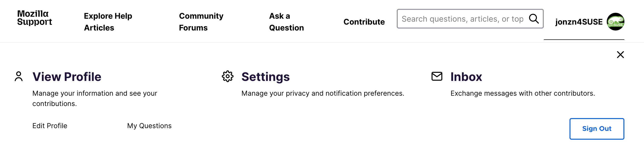Click the Mozilla Support logo
644x152 pixels.
tap(35, 18)
